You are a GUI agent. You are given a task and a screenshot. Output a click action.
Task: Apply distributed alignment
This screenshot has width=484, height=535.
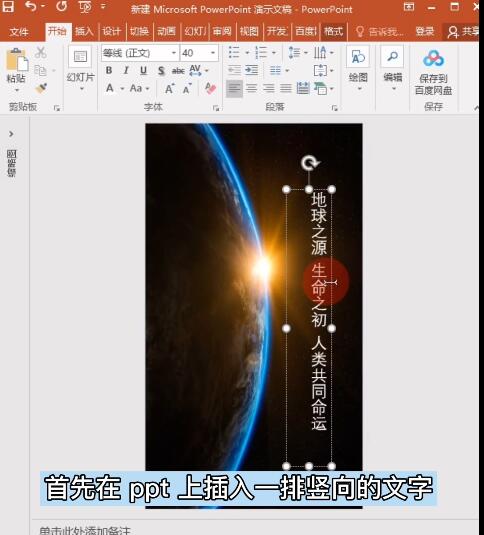pos(303,89)
